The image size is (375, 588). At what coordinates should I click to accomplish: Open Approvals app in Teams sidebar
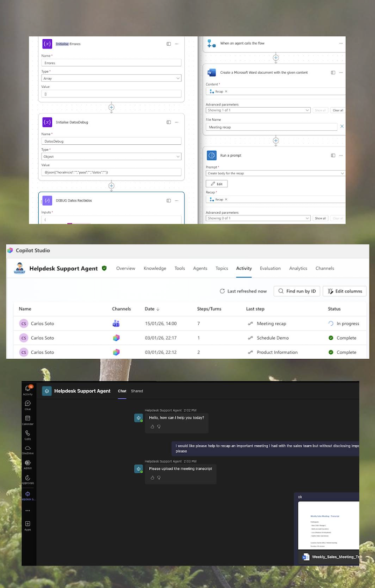click(x=27, y=478)
